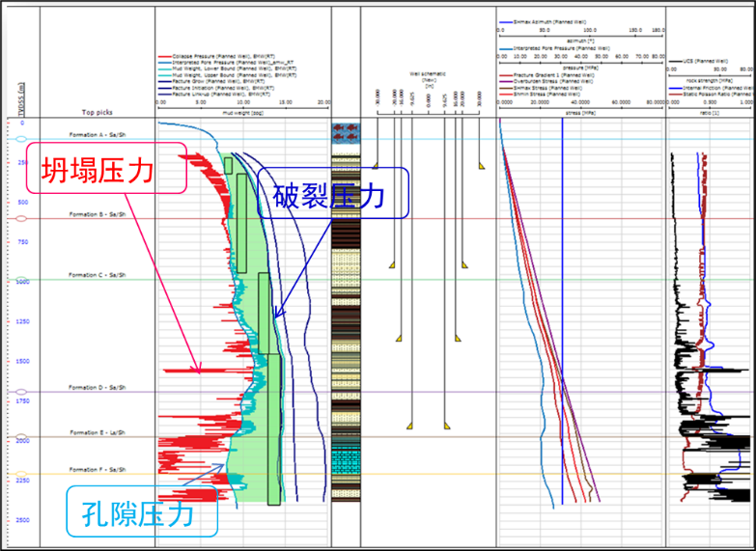The image size is (756, 551).
Task: Select the Formation C - Sa/Sh label
Action: coord(98,275)
